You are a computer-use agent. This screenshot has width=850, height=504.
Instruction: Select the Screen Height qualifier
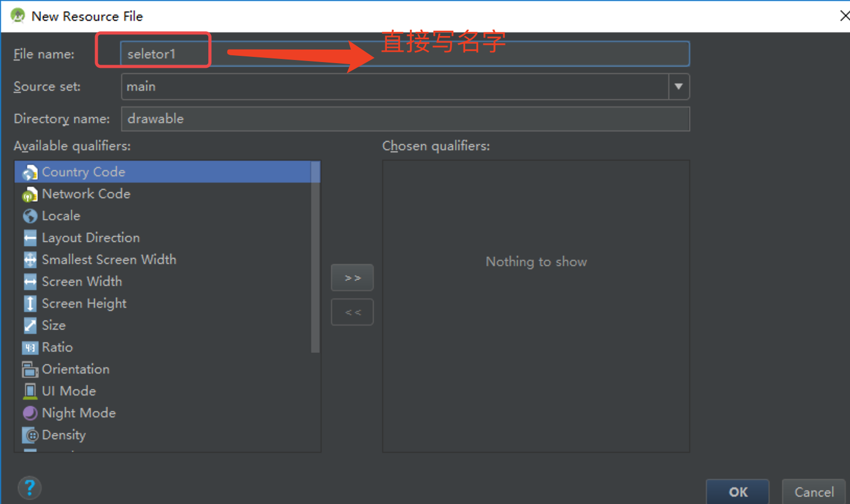[x=84, y=303]
